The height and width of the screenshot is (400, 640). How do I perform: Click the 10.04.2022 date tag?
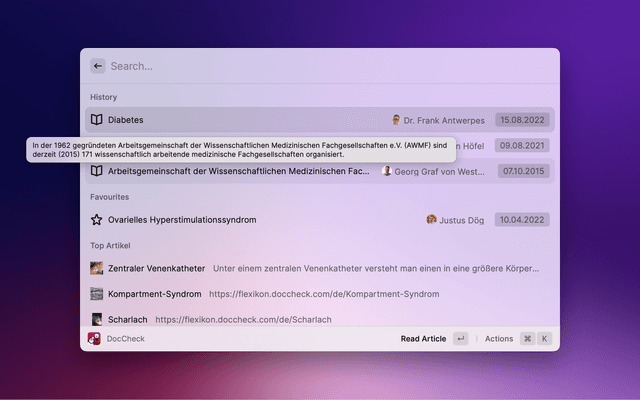pos(522,219)
